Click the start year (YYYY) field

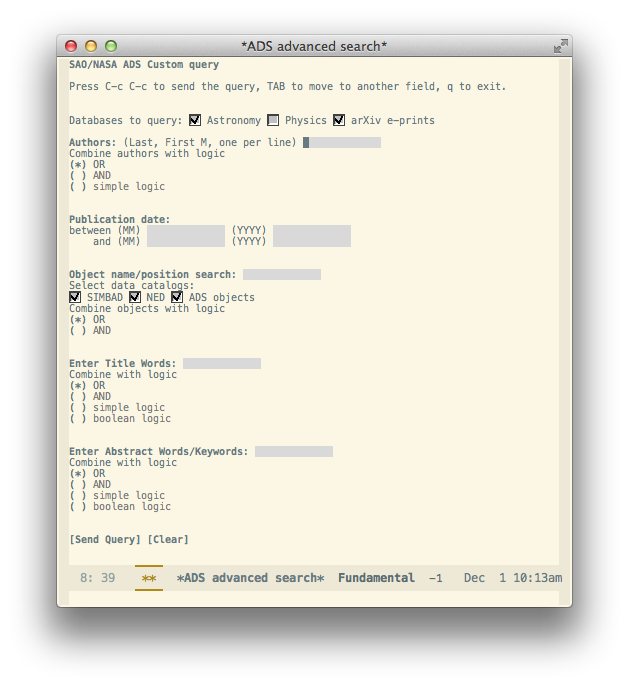pos(312,231)
